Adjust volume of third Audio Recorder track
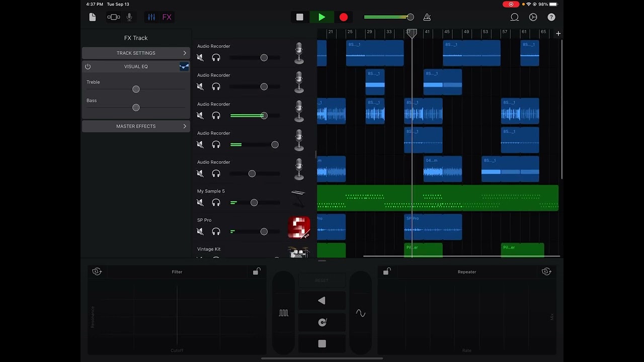This screenshot has width=644, height=362. (255, 116)
